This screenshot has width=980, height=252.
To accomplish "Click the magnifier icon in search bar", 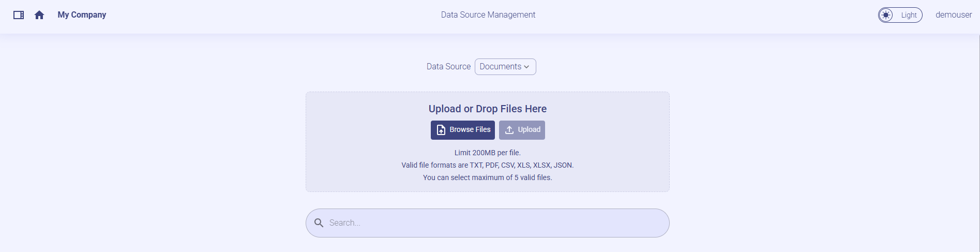I will tap(319, 223).
